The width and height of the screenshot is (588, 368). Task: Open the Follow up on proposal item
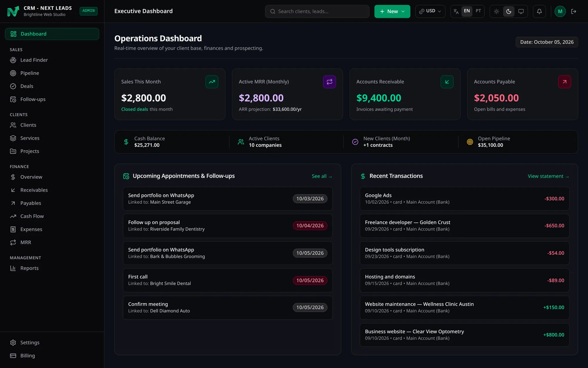[x=228, y=226]
